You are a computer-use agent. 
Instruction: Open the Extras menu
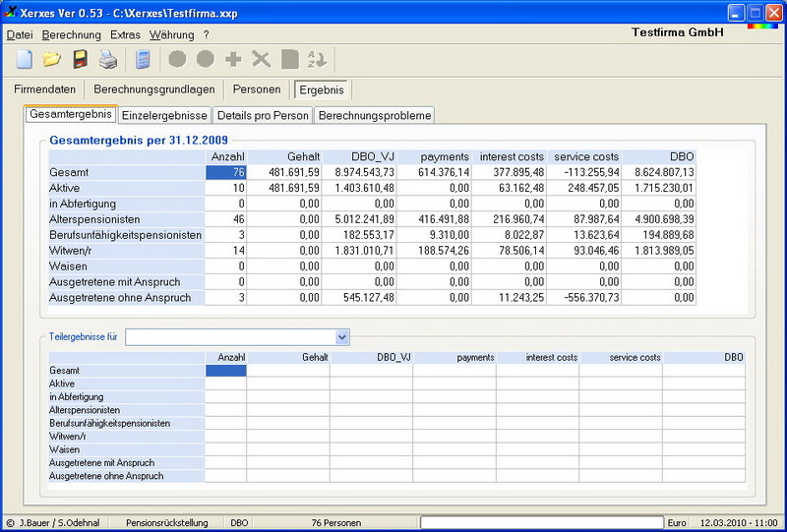pyautogui.click(x=125, y=34)
